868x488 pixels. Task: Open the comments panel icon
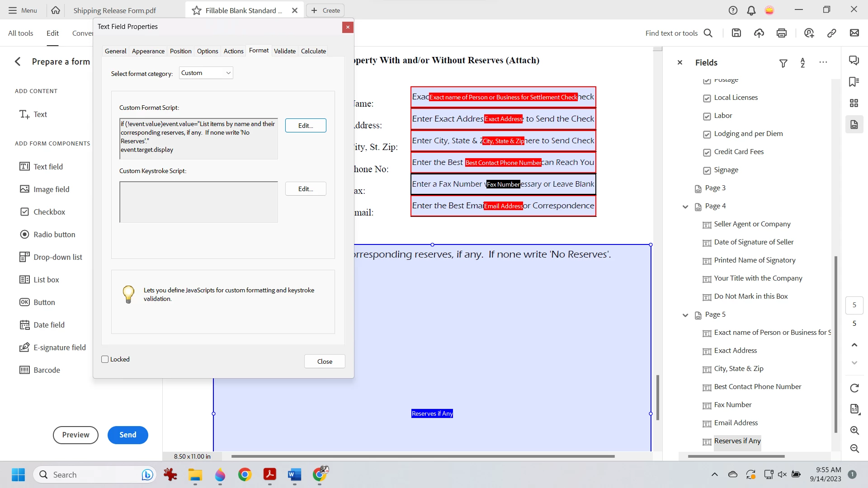coord(854,60)
